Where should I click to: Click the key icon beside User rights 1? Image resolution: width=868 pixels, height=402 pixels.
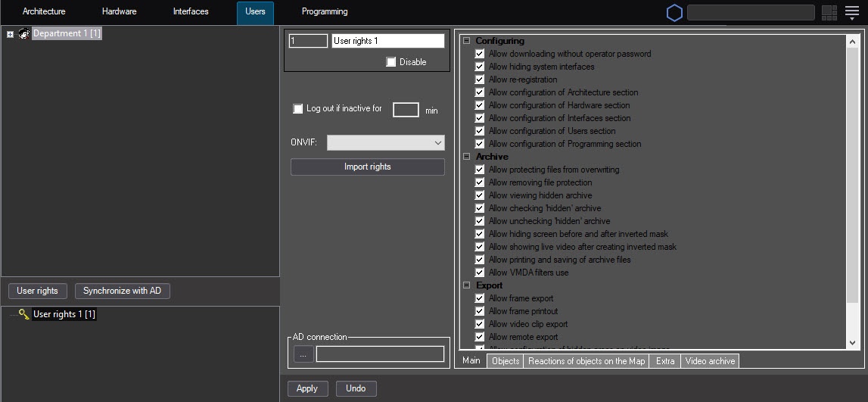pyautogui.click(x=24, y=314)
